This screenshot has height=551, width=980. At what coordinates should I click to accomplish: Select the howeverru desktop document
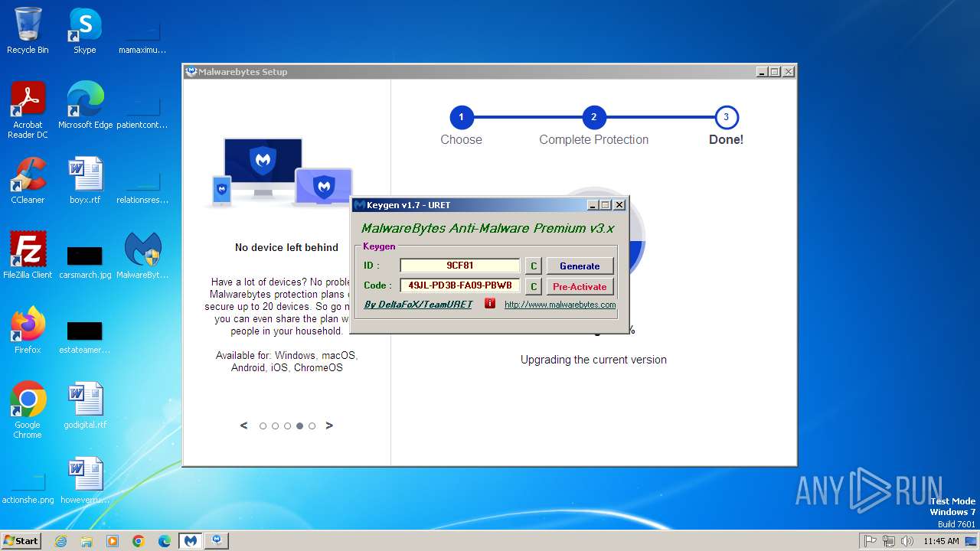pos(85,480)
